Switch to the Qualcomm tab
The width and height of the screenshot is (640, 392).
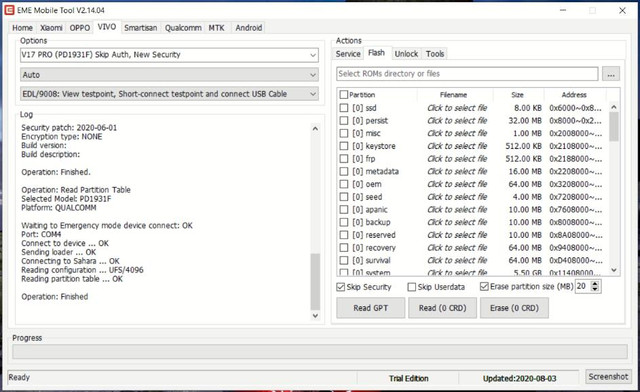point(183,28)
